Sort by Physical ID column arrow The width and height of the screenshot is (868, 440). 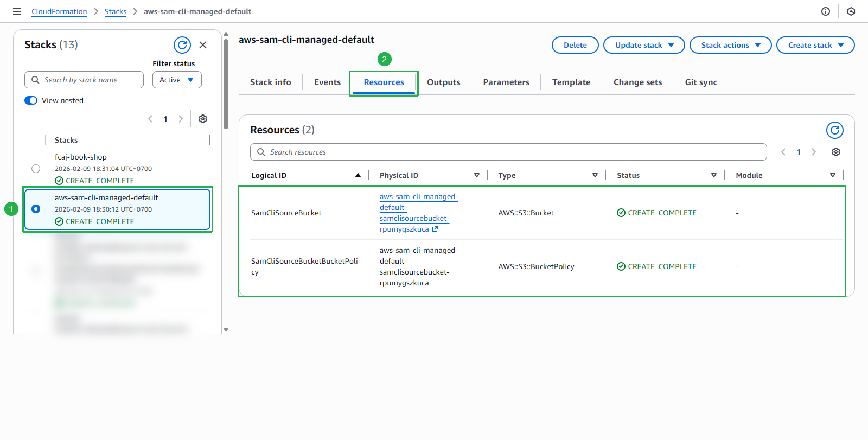pyautogui.click(x=477, y=175)
